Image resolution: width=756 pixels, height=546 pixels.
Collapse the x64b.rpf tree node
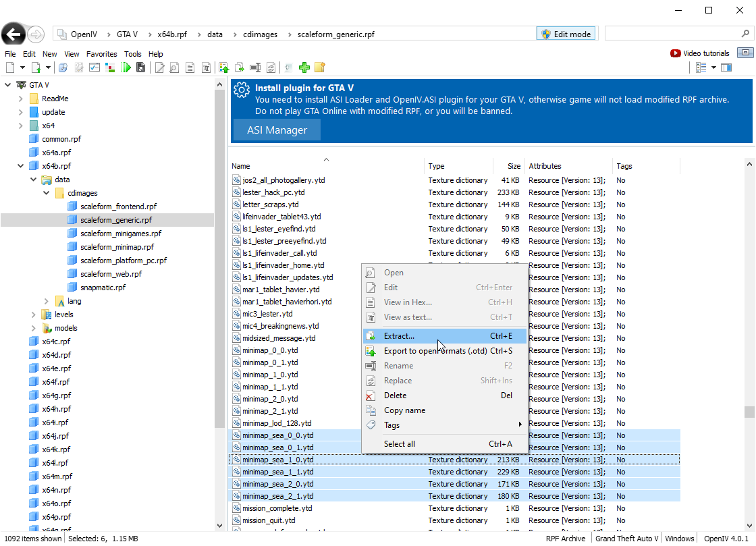click(x=21, y=166)
